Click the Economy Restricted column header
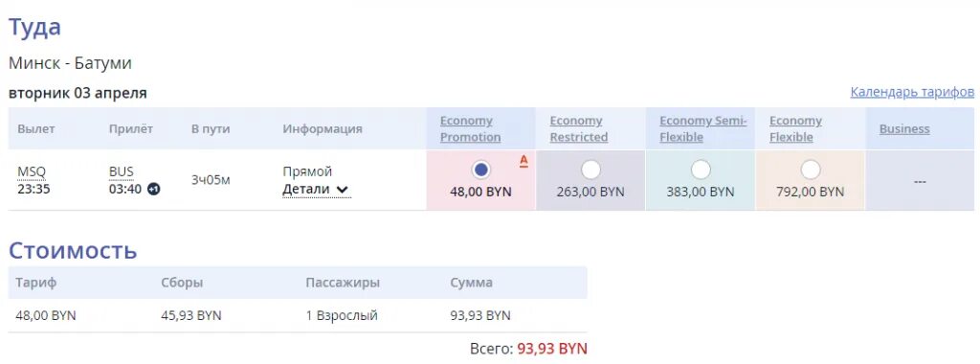 [x=579, y=129]
